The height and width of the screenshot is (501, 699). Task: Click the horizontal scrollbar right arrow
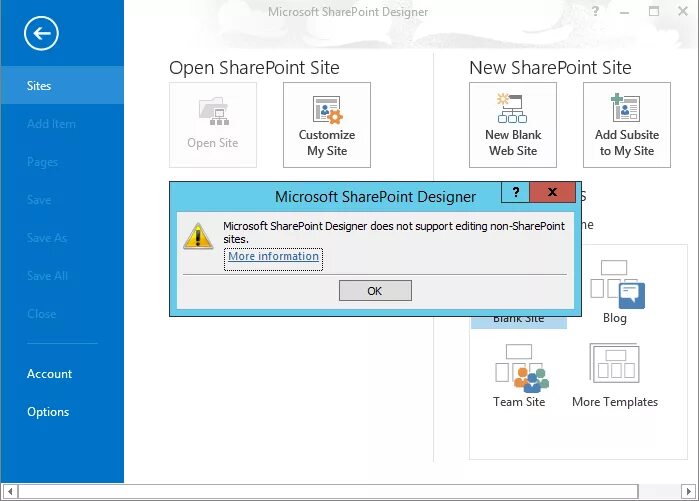pyautogui.click(x=689, y=492)
